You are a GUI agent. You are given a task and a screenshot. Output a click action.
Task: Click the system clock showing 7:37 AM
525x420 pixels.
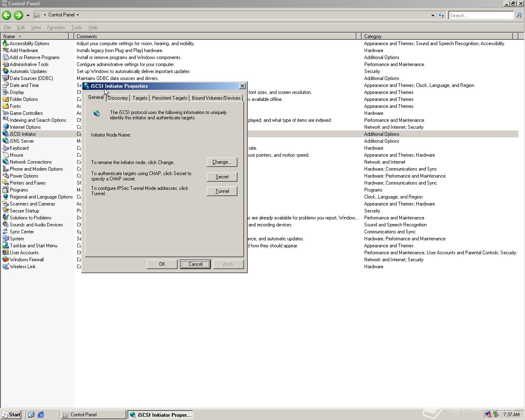click(511, 415)
